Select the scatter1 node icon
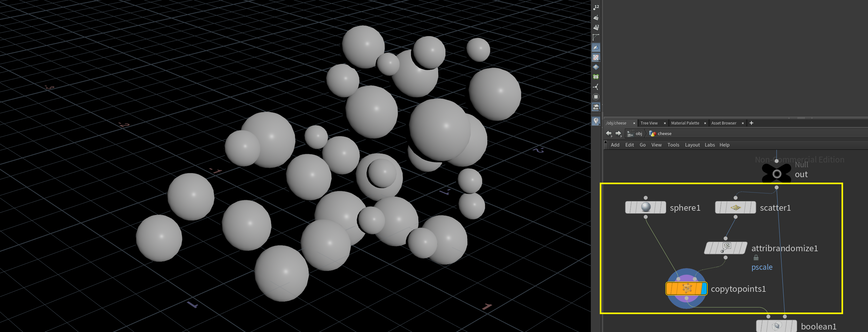The width and height of the screenshot is (868, 332). click(735, 207)
